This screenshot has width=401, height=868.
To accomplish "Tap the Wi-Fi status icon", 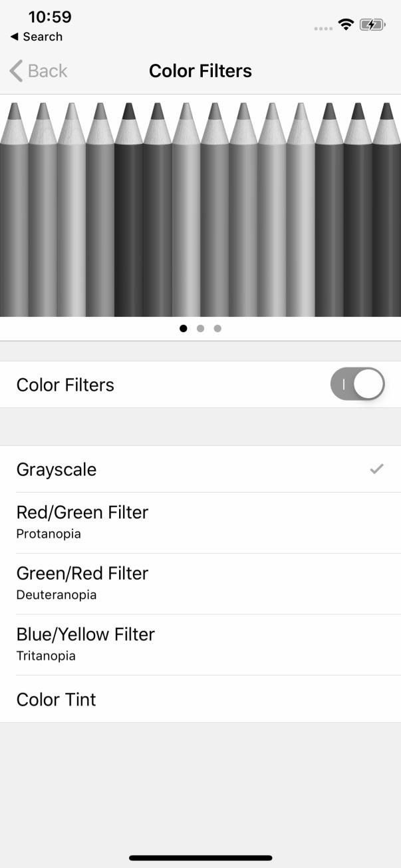I will click(345, 25).
